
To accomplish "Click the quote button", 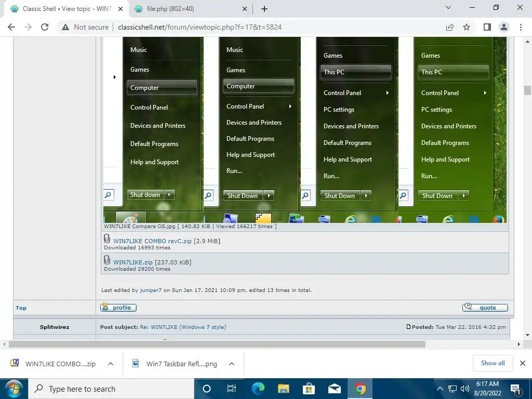I will click(x=485, y=308).
